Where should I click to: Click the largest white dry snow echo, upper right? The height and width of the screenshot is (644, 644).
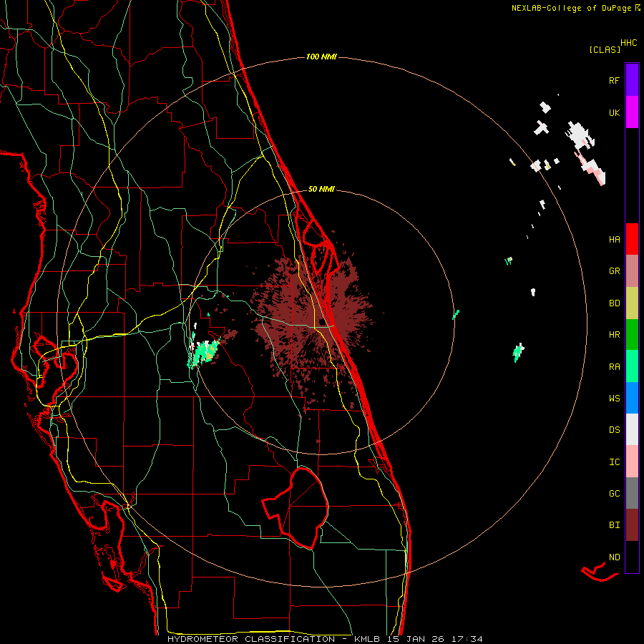[x=579, y=135]
